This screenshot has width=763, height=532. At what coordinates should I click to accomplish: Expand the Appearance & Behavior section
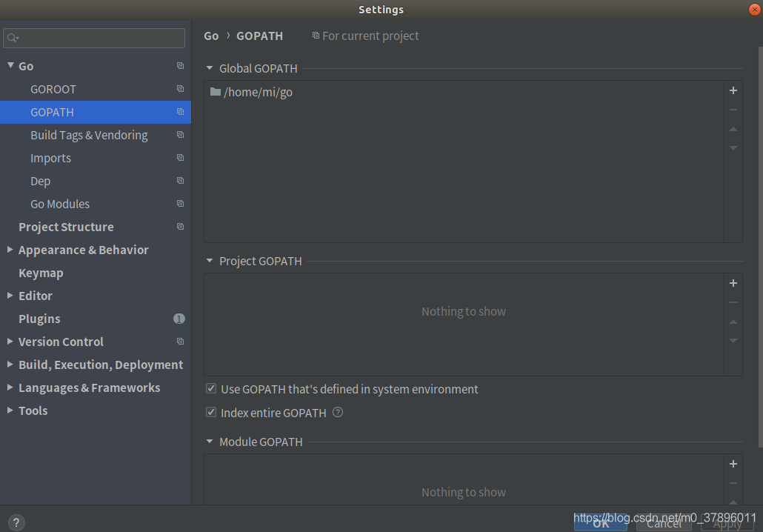(10, 250)
